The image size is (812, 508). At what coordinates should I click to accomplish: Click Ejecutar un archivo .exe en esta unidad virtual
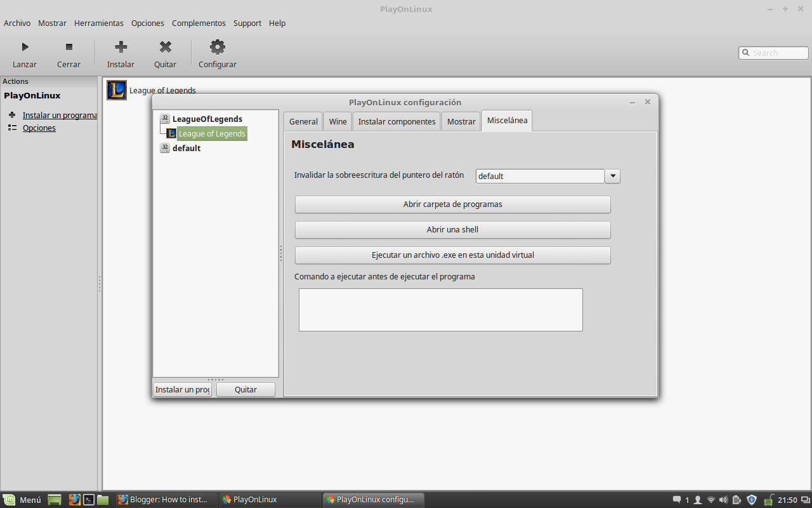[x=453, y=255]
